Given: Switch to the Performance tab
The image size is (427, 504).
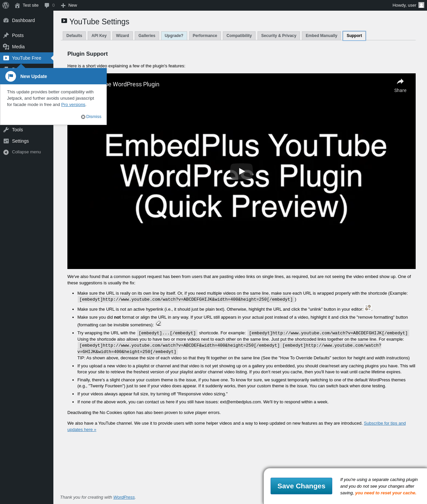Looking at the screenshot, I should coord(205,36).
